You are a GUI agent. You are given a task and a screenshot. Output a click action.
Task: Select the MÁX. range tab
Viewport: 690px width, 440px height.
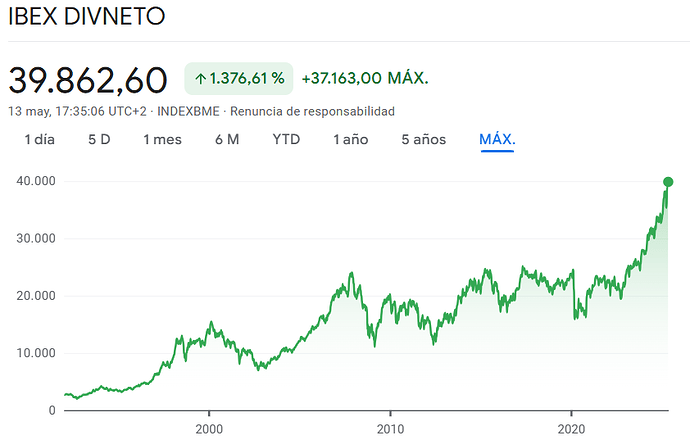point(497,139)
